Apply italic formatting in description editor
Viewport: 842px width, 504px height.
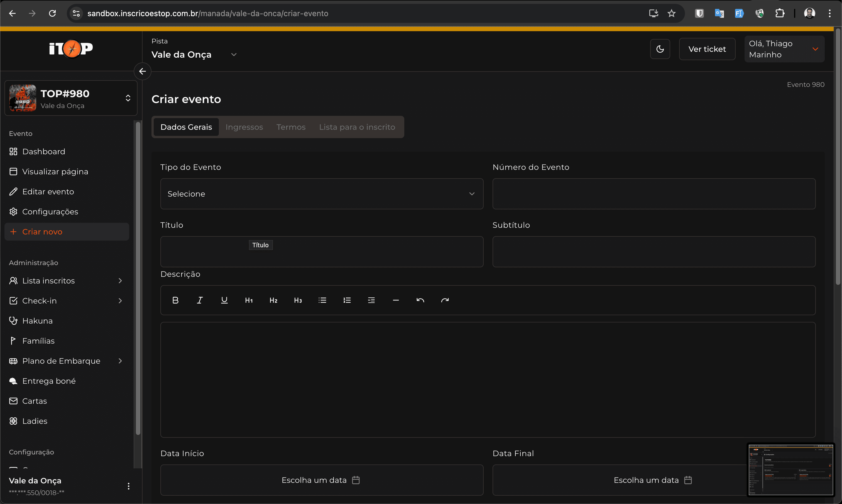coord(200,300)
